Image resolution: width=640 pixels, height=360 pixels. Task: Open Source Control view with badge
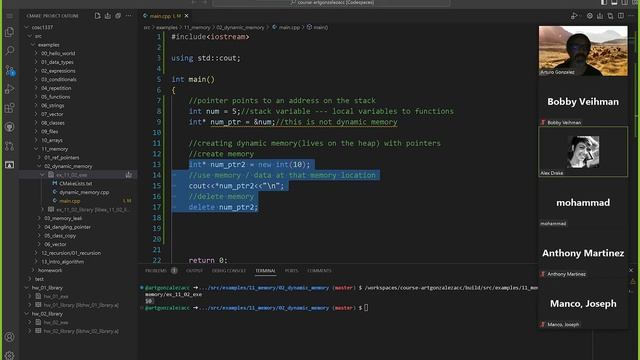[x=10, y=70]
